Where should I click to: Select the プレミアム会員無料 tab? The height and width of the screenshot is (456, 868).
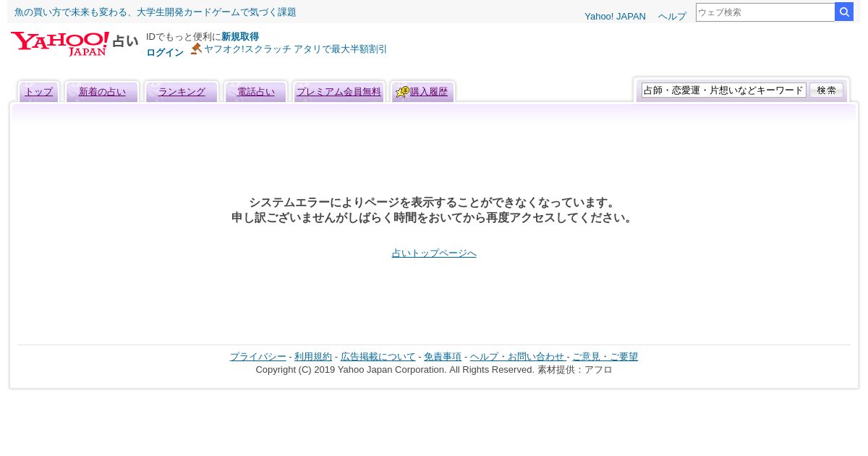(339, 92)
